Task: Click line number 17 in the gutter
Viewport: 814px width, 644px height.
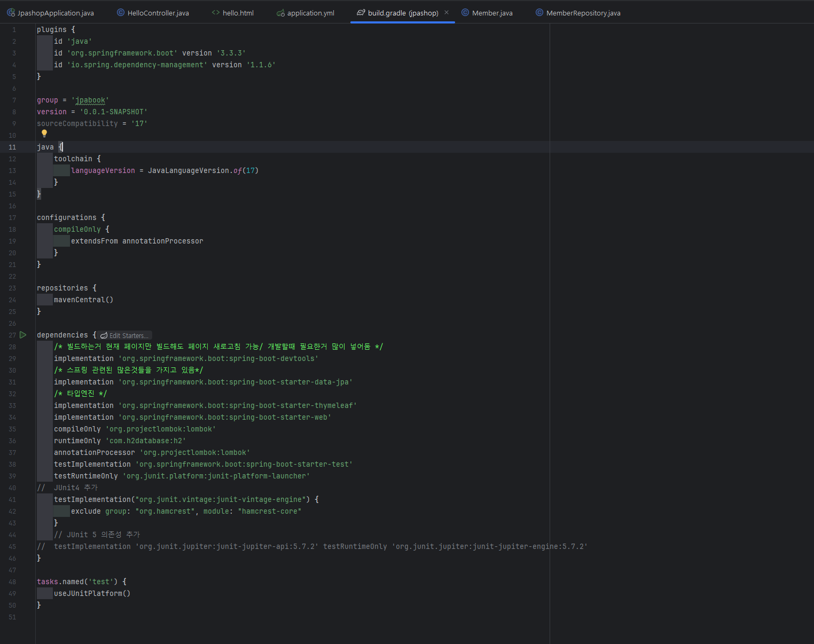Action: [12, 217]
